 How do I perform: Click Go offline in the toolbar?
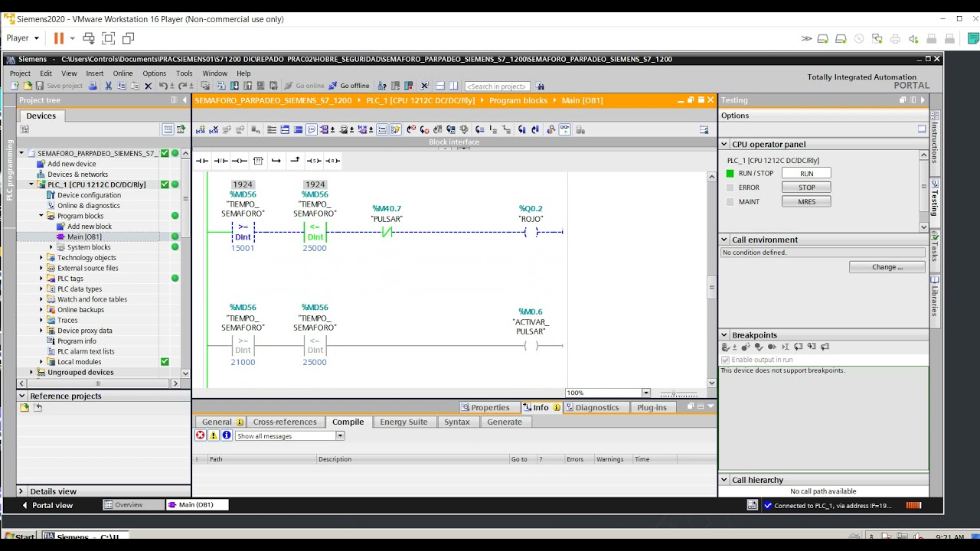tap(349, 86)
